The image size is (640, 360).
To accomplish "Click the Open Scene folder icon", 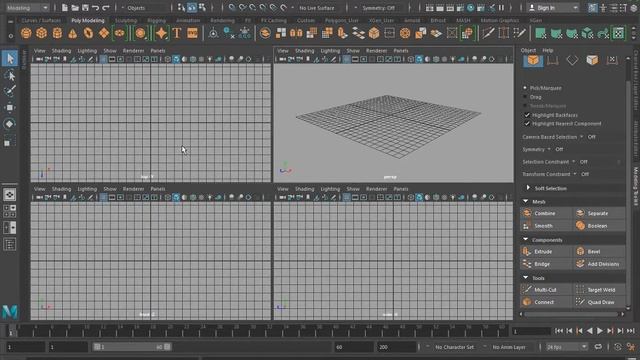I will pos(75,8).
